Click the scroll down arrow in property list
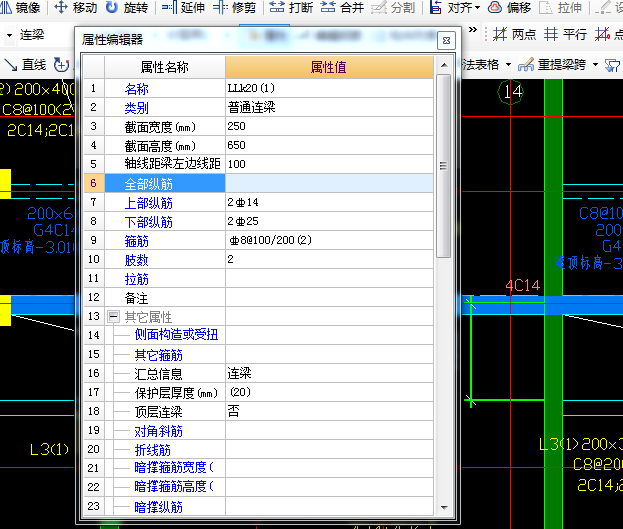623x529 pixels. coord(444,508)
